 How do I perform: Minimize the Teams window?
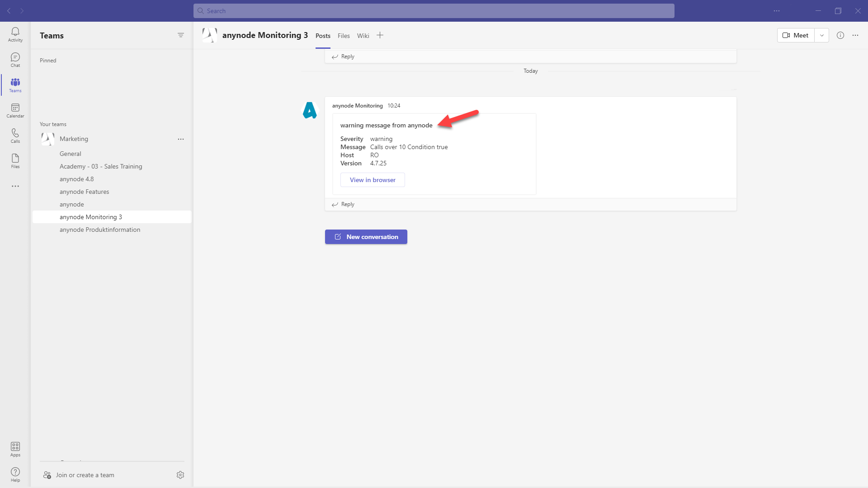pyautogui.click(x=818, y=11)
